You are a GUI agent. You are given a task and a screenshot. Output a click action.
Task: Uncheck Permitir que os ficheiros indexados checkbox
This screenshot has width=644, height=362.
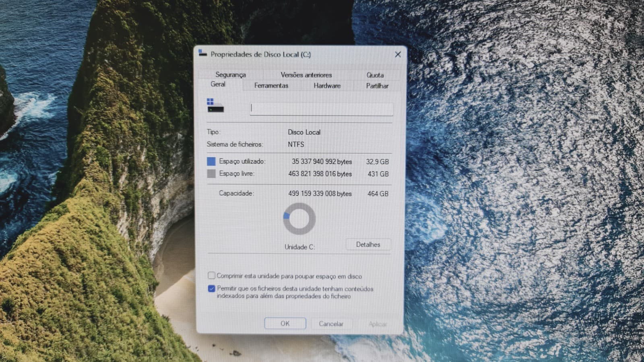(211, 288)
